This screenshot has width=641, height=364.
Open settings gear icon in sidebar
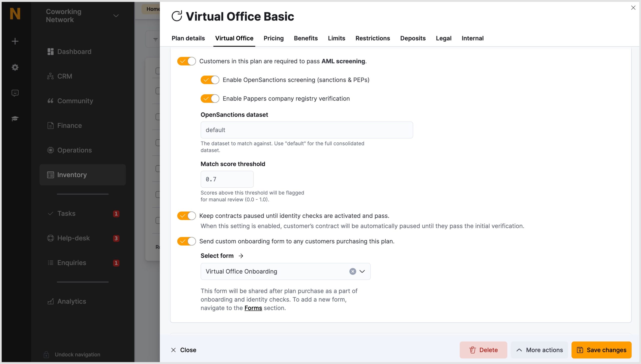click(x=15, y=67)
